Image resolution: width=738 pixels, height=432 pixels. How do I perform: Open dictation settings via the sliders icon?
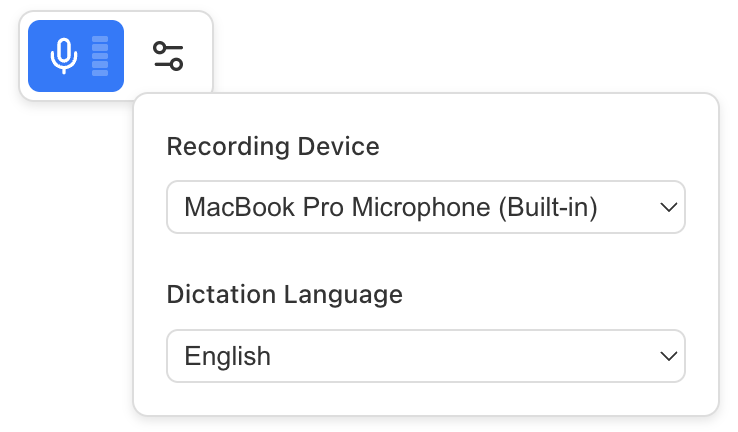point(168,56)
